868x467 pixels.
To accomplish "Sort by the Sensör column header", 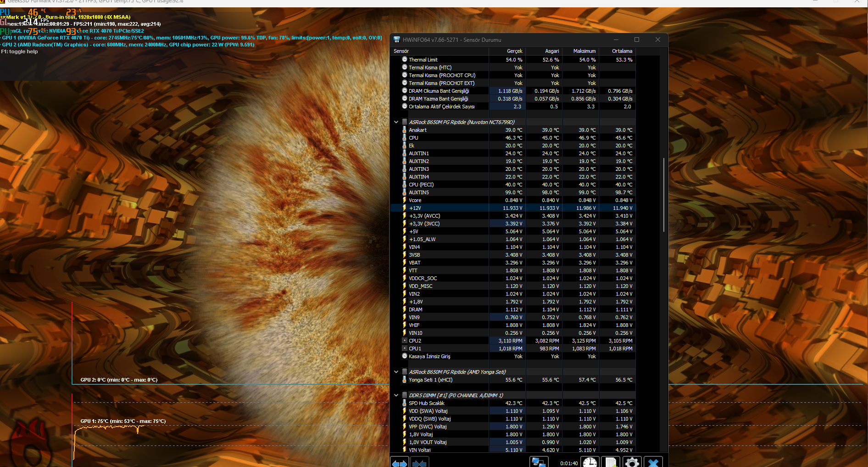I will tap(440, 51).
